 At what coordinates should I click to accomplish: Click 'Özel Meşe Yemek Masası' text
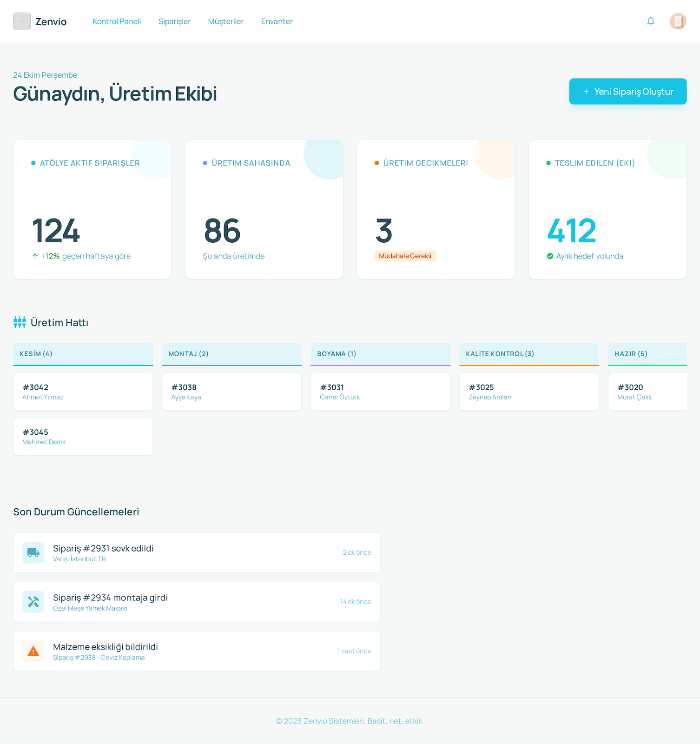[x=90, y=609]
